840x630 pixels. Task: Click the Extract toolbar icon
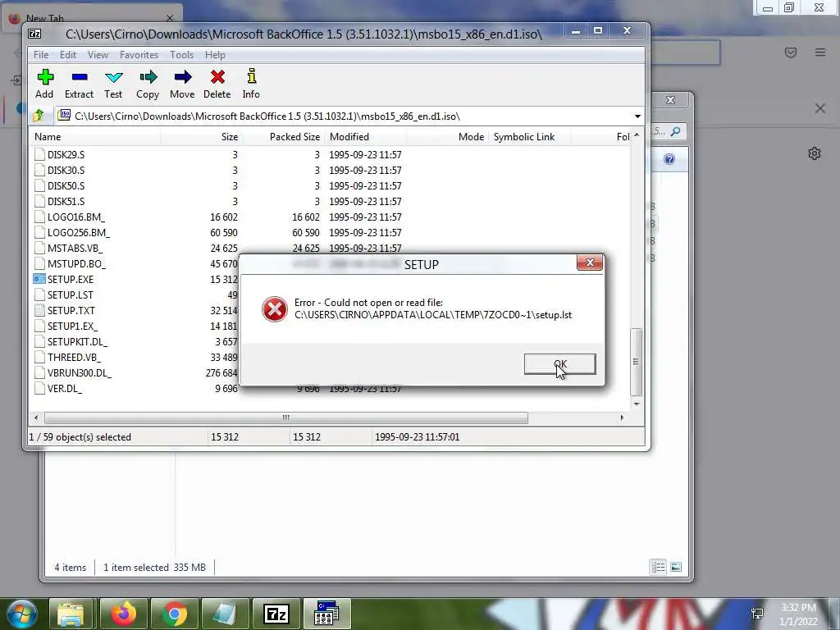(79, 84)
